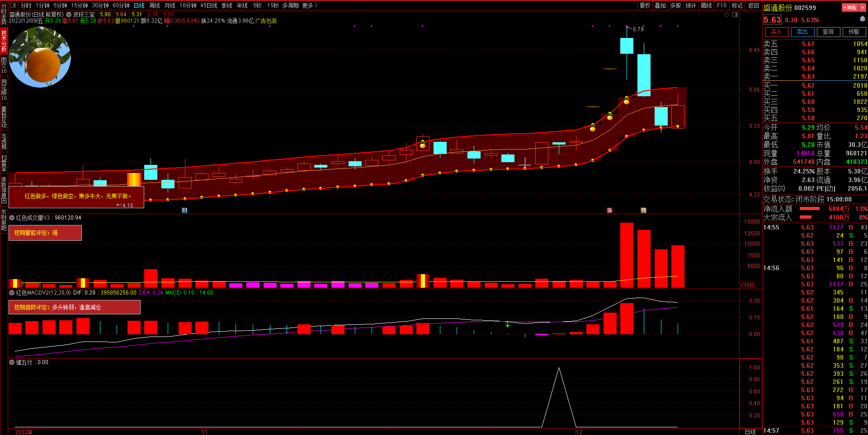Click the orange fruit logo image
Screen dimensions: 868x435
click(x=40, y=57)
